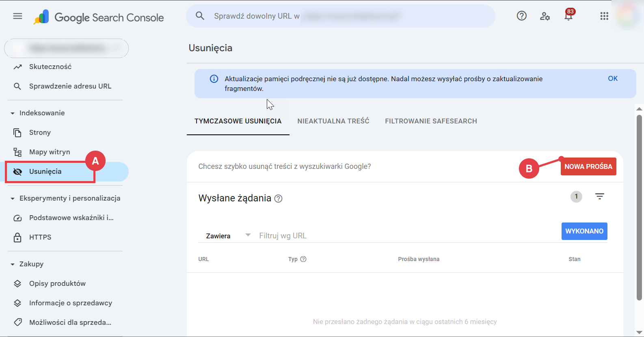
Task: Open Mapy witryn in sidebar
Action: tap(50, 152)
